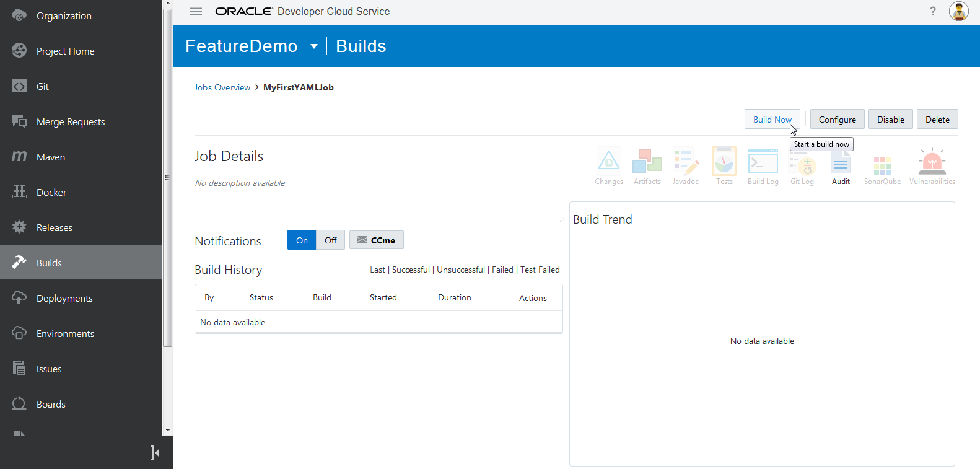Screen dimensions: 980x469
Task: Turn notifications Off
Action: click(x=331, y=240)
